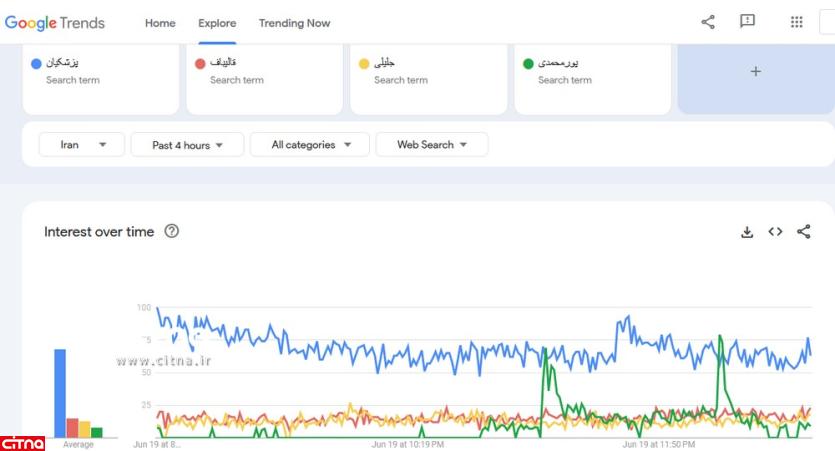The image size is (835, 451).
Task: Open the Past 4 hours time range dropdown
Action: [x=187, y=145]
